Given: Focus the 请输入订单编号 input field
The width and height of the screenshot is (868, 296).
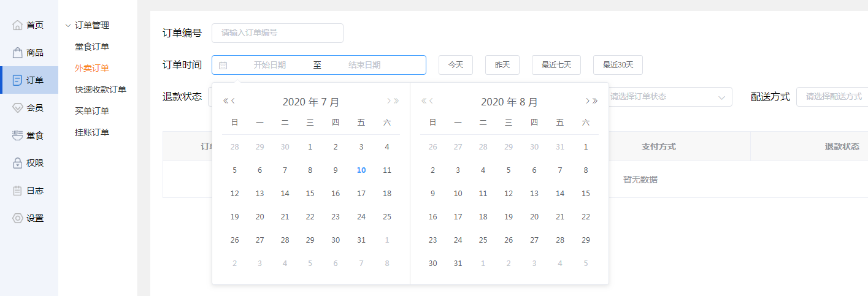Looking at the screenshot, I should click(277, 33).
